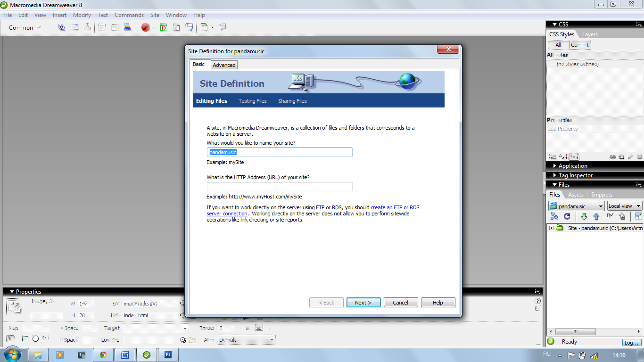The height and width of the screenshot is (362, 644).
Task: Click the Next > button
Action: tap(363, 303)
